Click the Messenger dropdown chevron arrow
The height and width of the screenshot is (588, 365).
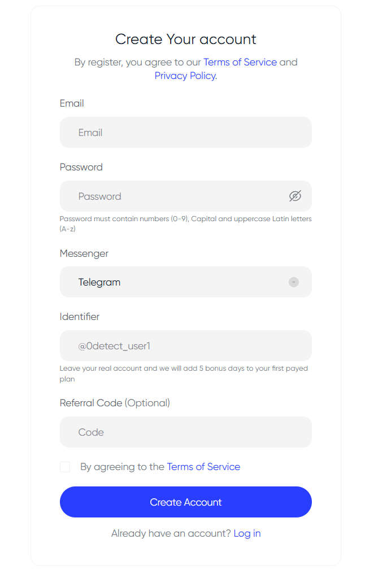[x=294, y=282]
